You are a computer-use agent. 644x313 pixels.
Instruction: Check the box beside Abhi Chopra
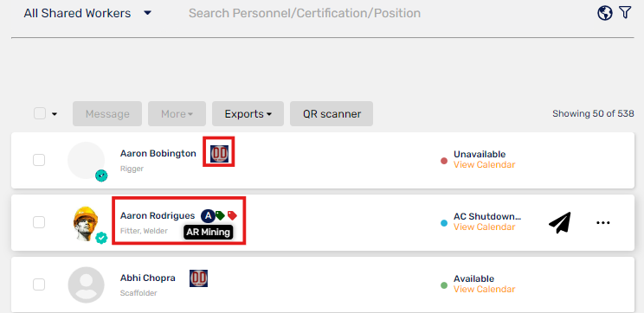click(x=39, y=284)
